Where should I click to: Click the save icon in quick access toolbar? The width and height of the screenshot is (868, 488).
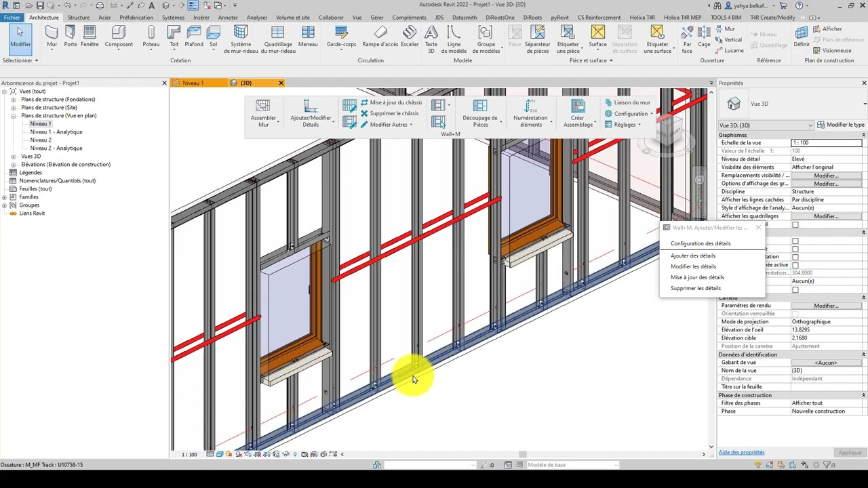click(41, 5)
